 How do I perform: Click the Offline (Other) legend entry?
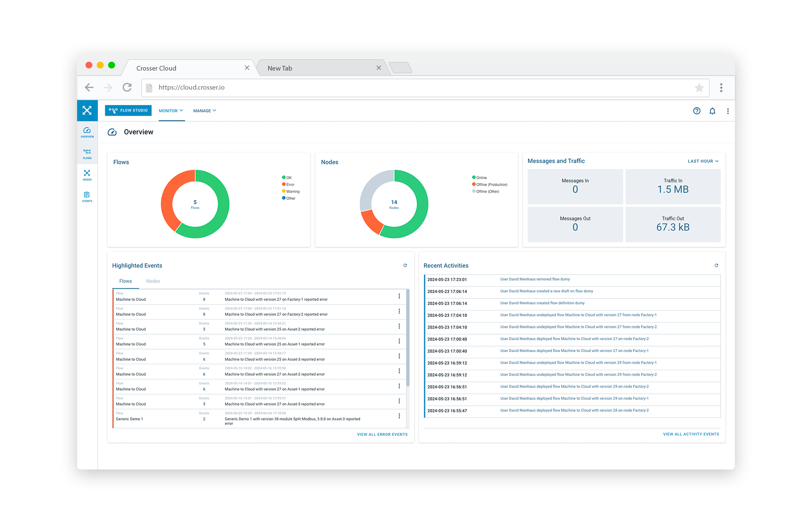click(486, 191)
